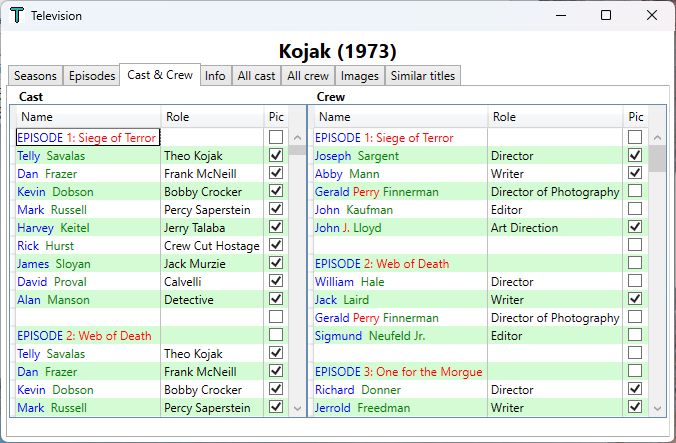This screenshot has height=443, width=676.
Task: Toggle Pic checkbox for Harvey Keitel
Action: (x=276, y=227)
